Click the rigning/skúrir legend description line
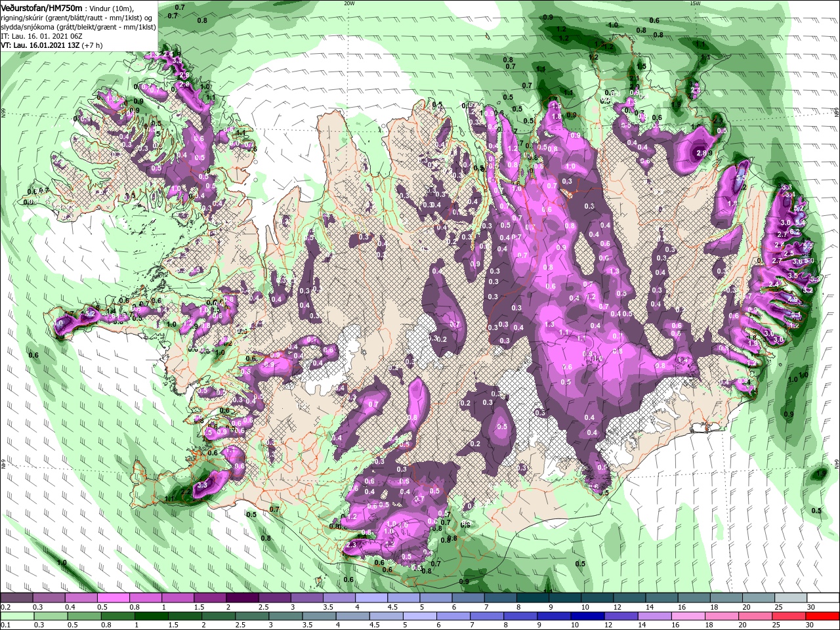The height and width of the screenshot is (630, 840). point(77,17)
